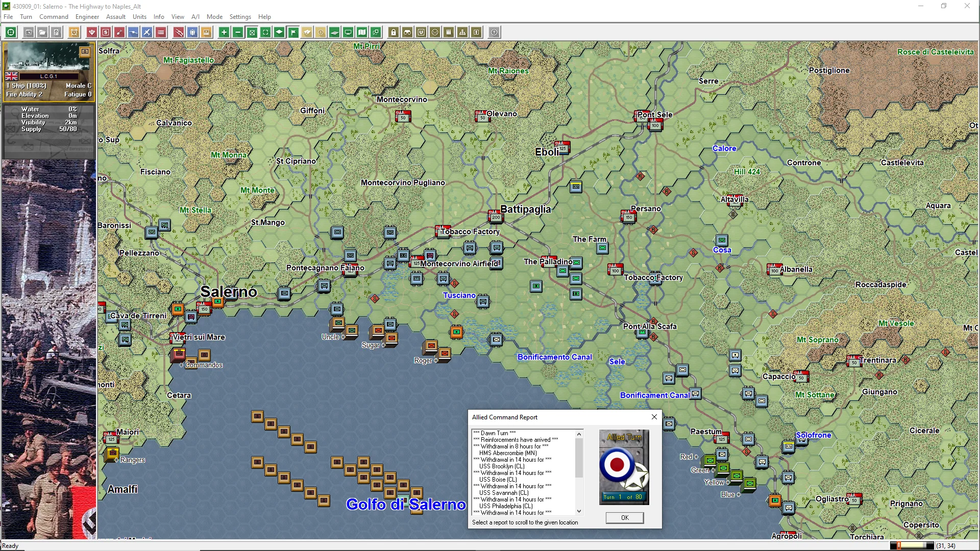Image resolution: width=980 pixels, height=551 pixels.
Task: Click scroll-up arrow in command report list
Action: (x=579, y=434)
